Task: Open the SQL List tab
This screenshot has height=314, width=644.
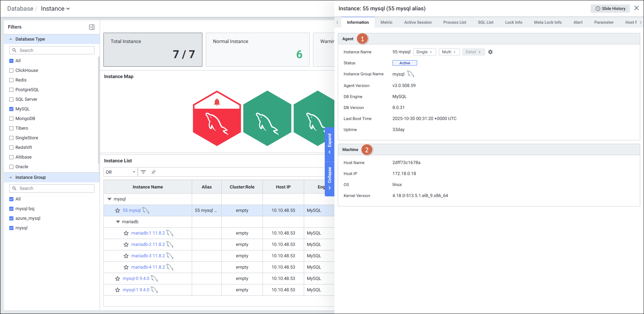Action: click(x=485, y=22)
